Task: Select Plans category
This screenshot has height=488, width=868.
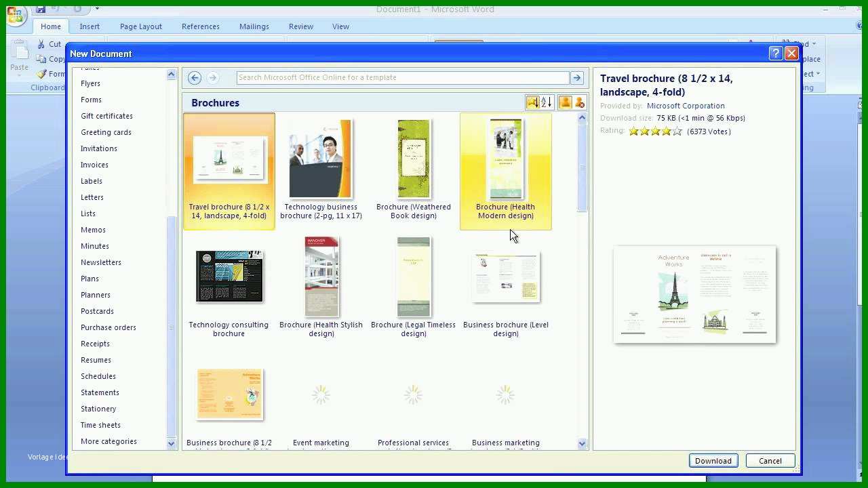Action: (x=90, y=279)
